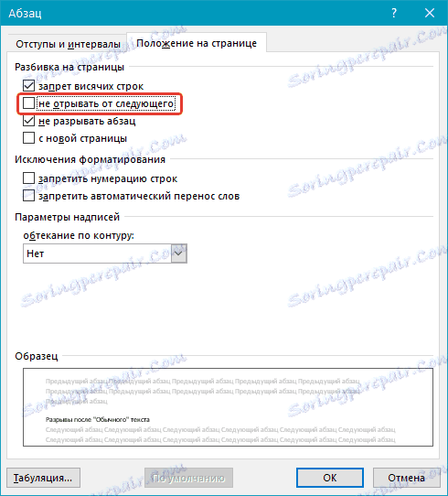Click inside the Образец preview box

228,407
